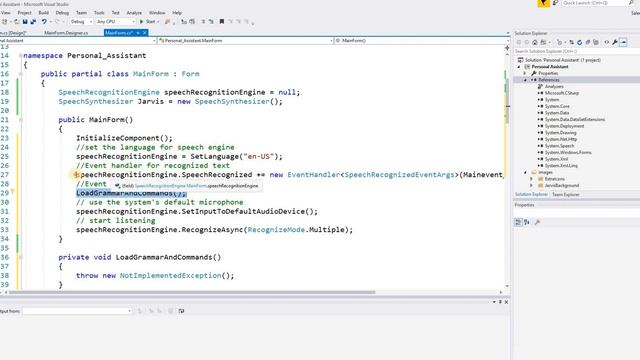Click the output pane word wrap icon
640x360 pixels.
(x=181, y=311)
